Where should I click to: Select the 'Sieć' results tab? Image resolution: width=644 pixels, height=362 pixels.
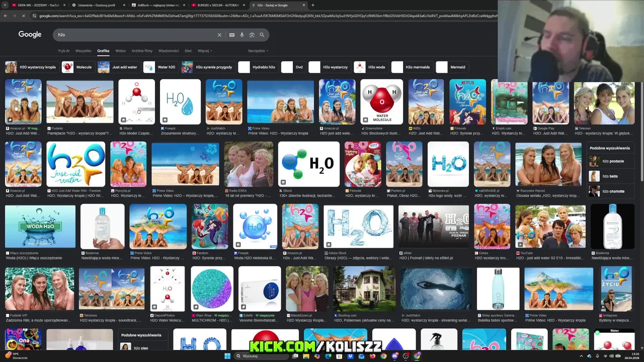pyautogui.click(x=188, y=51)
